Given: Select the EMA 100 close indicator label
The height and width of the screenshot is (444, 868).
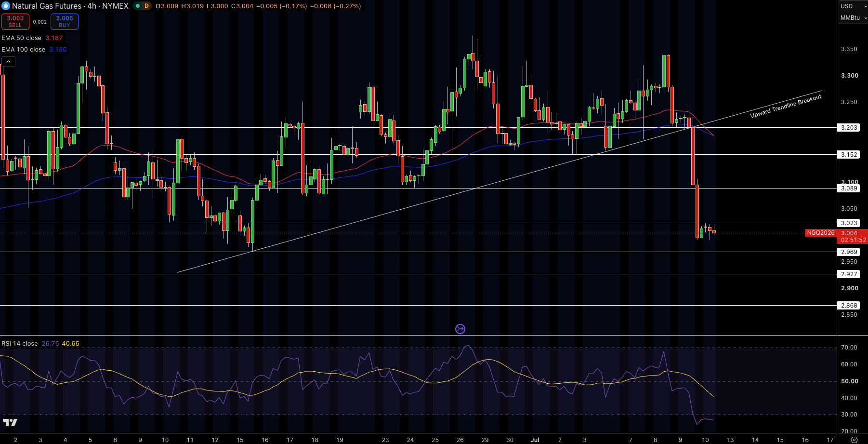Looking at the screenshot, I should (23, 50).
